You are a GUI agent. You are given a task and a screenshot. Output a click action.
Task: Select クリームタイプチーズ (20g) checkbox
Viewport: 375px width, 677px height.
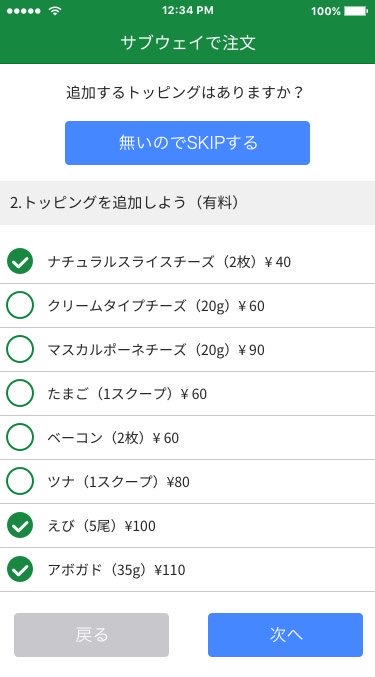(x=20, y=305)
